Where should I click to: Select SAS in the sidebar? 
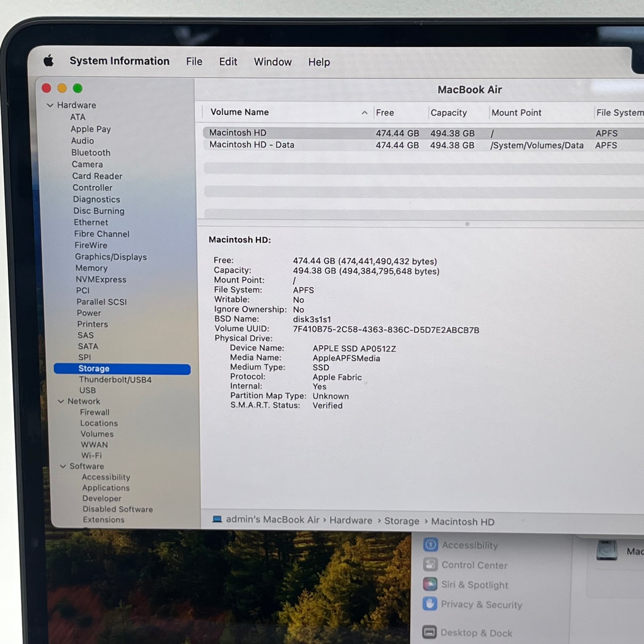(x=86, y=335)
